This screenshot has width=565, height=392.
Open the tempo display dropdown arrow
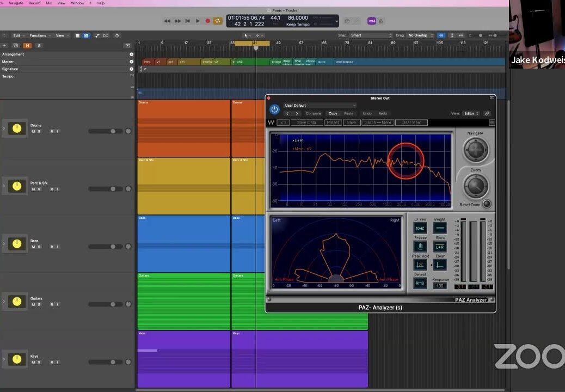point(337,21)
